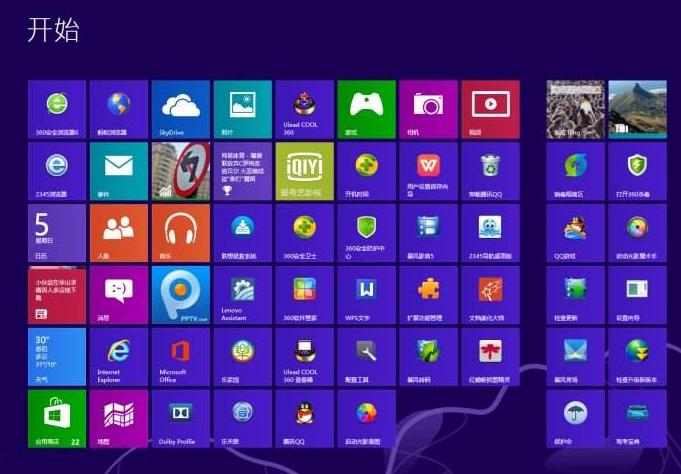
Task: Open the Calendar tile showing 5
Action: [x=57, y=233]
